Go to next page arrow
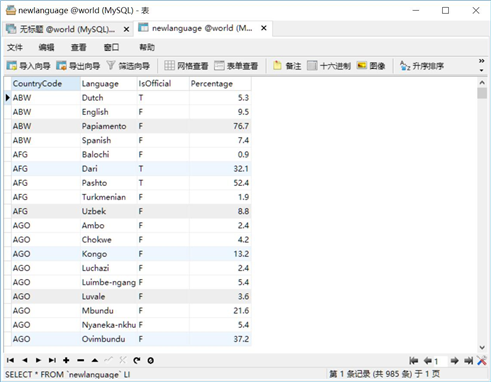The width and height of the screenshot is (491, 382). coord(454,360)
